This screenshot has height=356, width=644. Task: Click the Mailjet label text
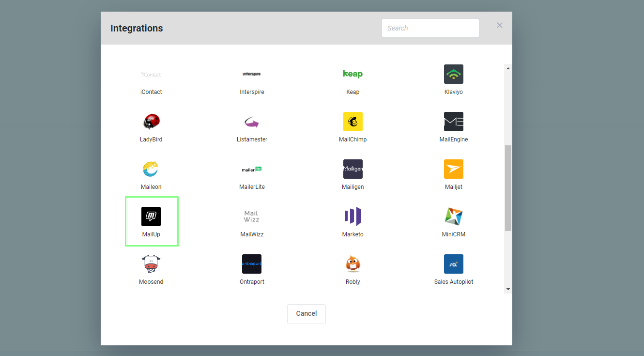(454, 187)
